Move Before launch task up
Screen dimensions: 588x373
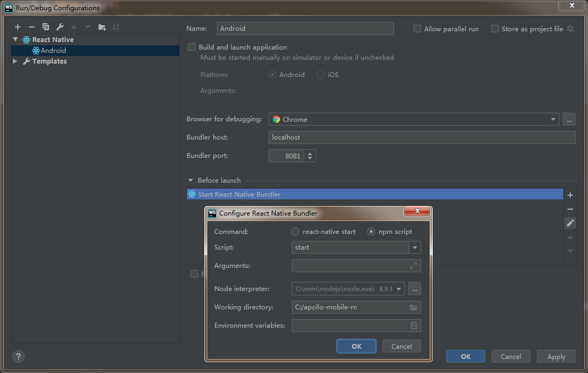coord(570,237)
